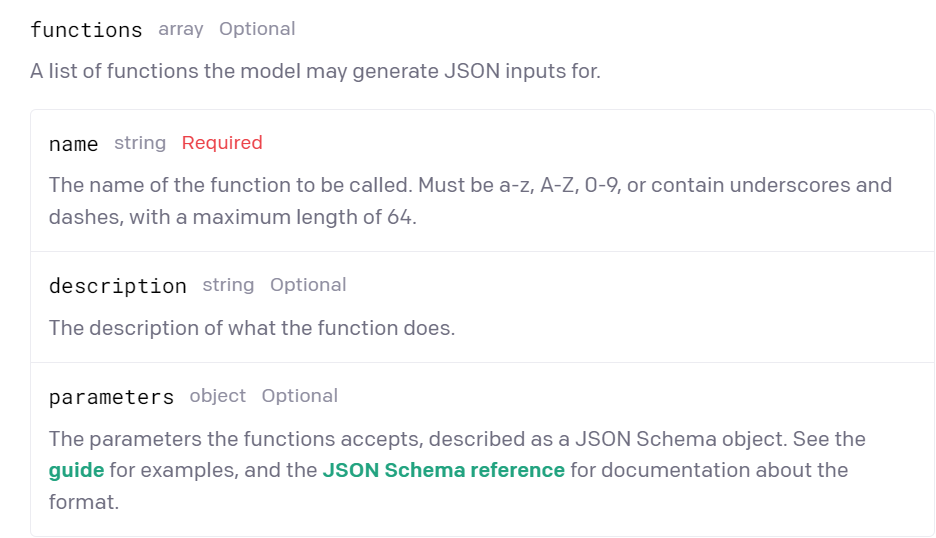This screenshot has width=936, height=538.
Task: Open the green "guide" link
Action: (76, 470)
